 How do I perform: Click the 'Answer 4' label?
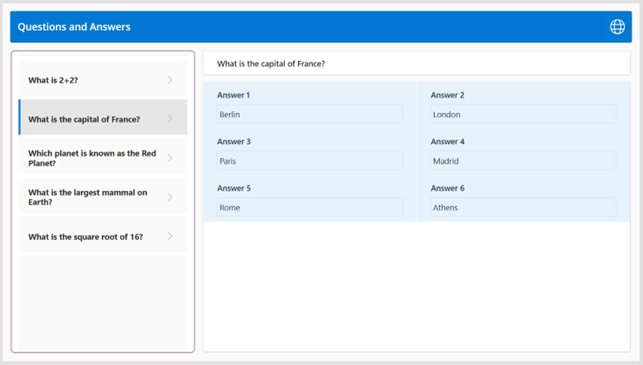447,141
